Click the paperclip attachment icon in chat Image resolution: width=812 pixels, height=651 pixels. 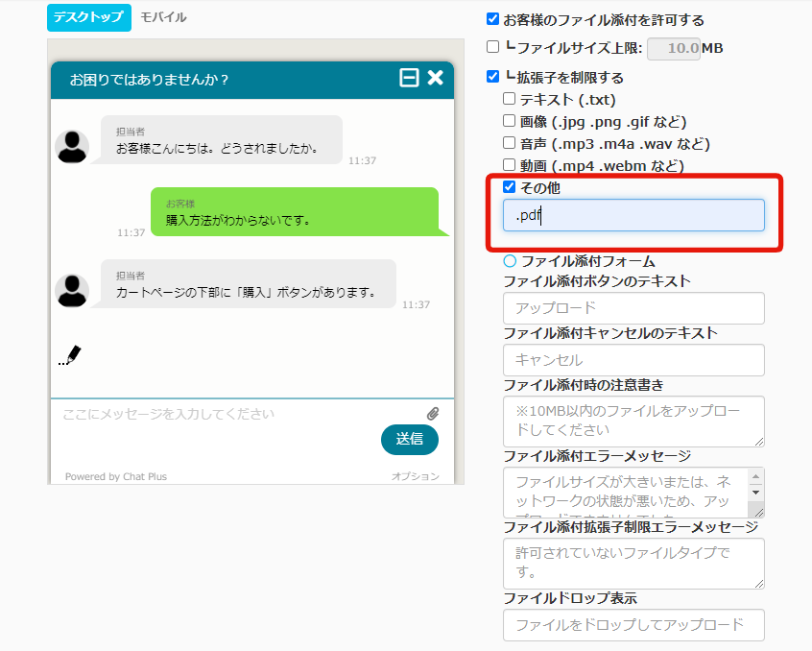(433, 414)
